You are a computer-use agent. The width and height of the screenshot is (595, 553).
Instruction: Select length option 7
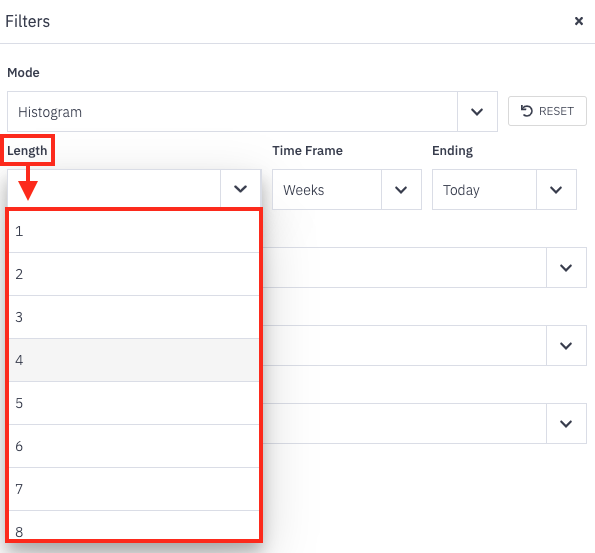click(x=134, y=489)
